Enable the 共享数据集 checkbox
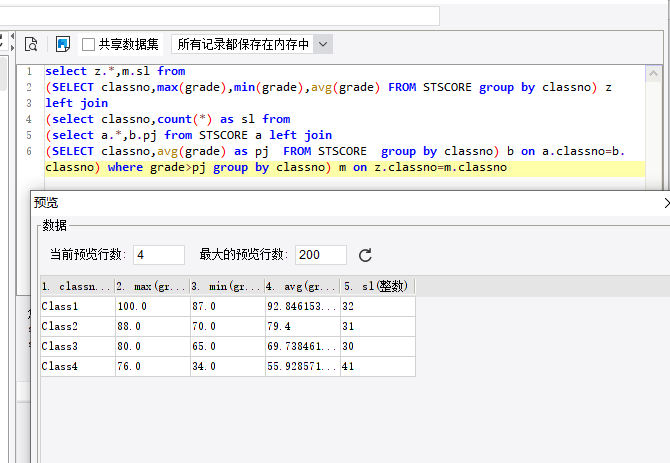 coord(88,44)
